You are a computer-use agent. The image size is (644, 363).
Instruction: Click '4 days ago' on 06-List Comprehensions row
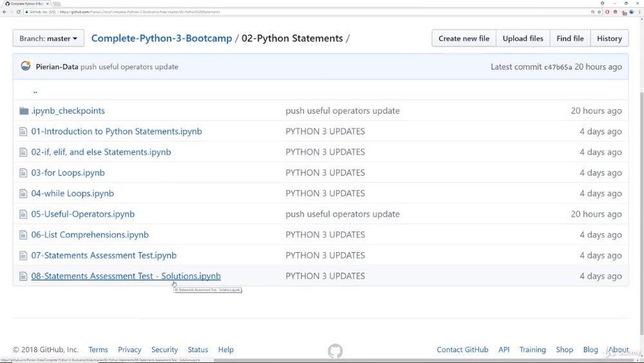coord(600,235)
